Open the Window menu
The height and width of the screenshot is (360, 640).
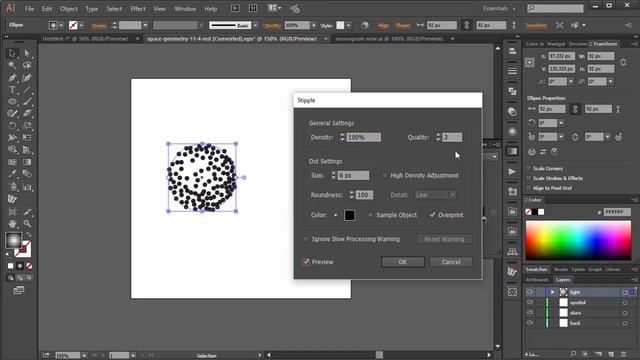pos(185,9)
